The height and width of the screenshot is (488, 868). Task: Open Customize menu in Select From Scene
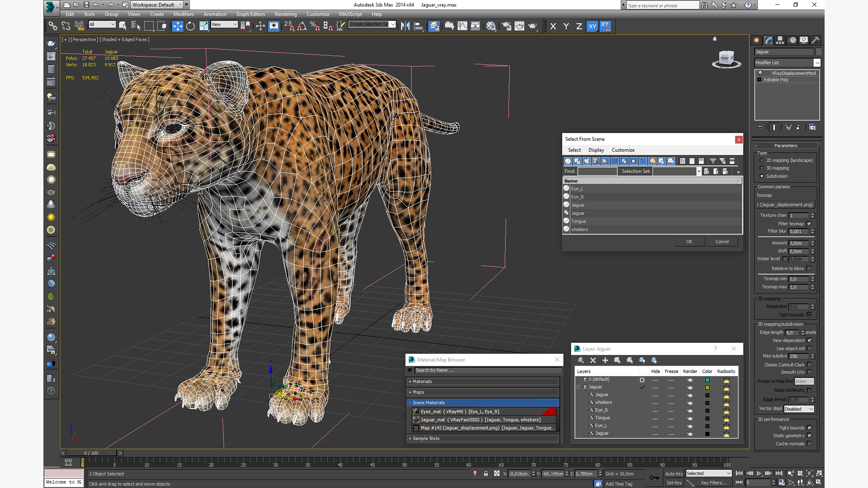point(623,150)
